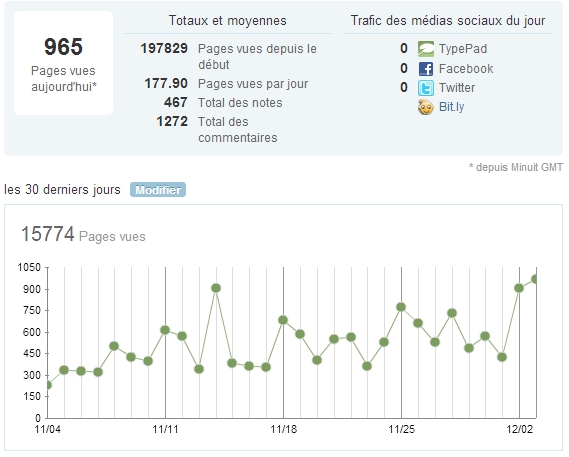569x457 pixels.
Task: Click the first data point at 11/04
Action: [x=48, y=385]
